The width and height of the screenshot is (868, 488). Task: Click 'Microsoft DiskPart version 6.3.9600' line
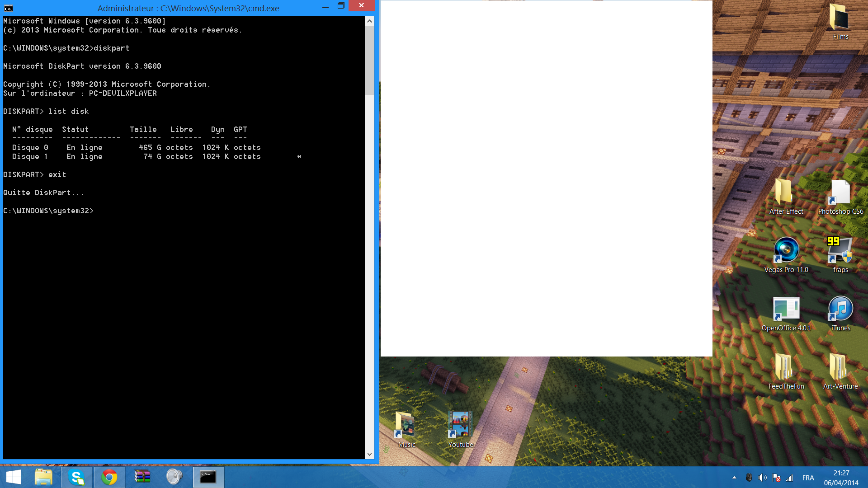(82, 66)
